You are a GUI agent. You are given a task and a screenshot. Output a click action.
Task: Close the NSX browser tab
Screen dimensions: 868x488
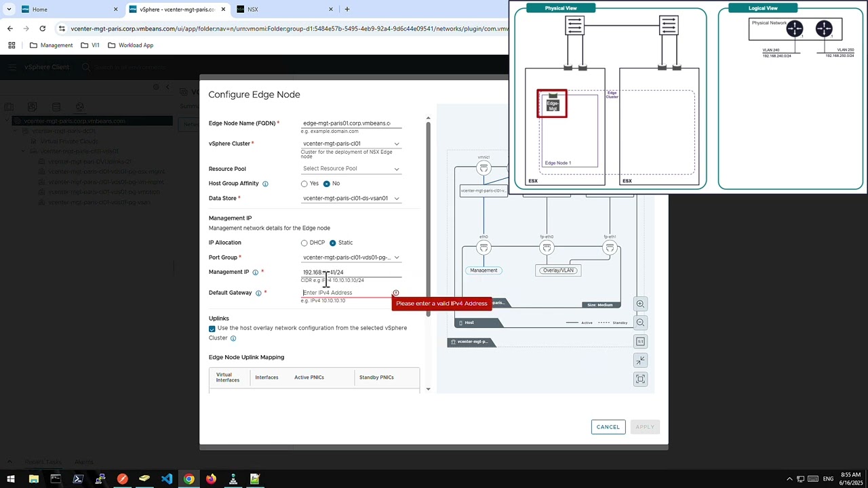click(331, 9)
